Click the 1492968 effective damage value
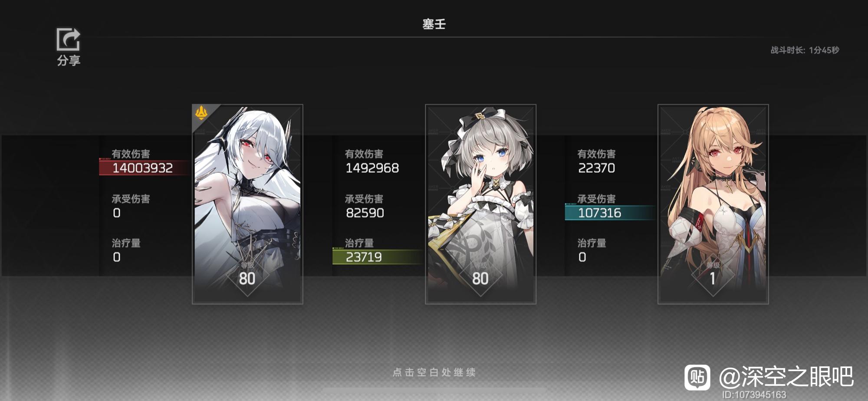This screenshot has width=868, height=401. click(x=372, y=168)
